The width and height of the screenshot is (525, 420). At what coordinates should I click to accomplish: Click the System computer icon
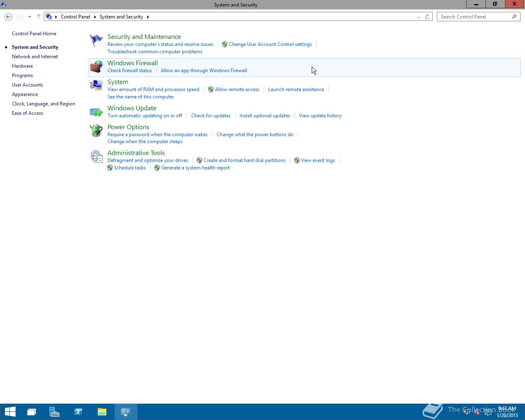tap(96, 85)
